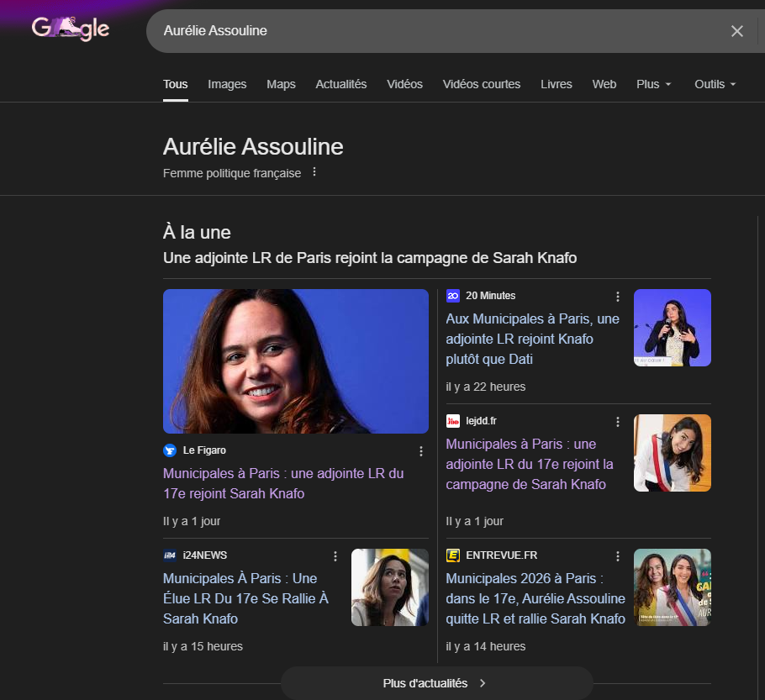Switch to the Actualités tab
The image size is (765, 700).
tap(341, 84)
